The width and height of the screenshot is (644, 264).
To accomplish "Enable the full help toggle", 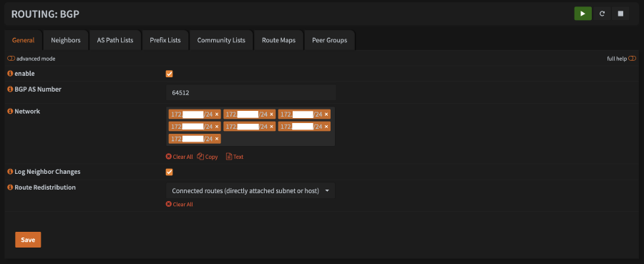I will coord(632,59).
